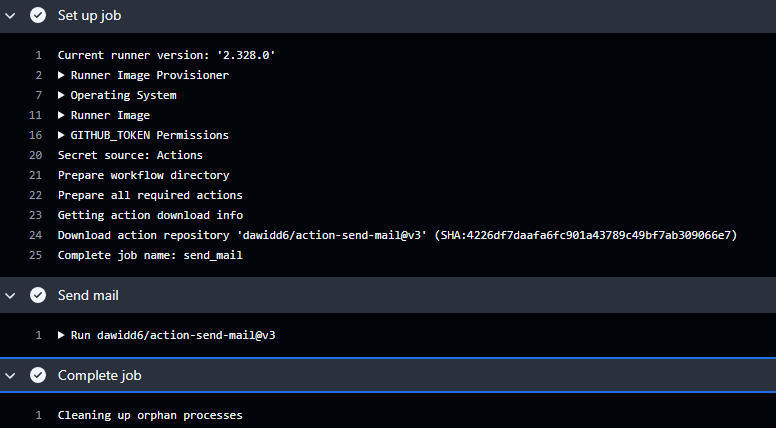The height and width of the screenshot is (428, 776).
Task: Click line number 24 in the log
Action: tap(35, 235)
